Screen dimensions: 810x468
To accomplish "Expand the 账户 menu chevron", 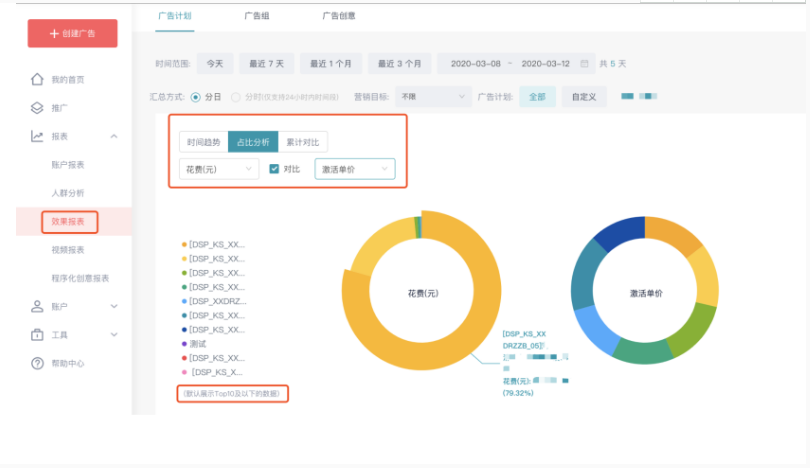I will click(114, 306).
